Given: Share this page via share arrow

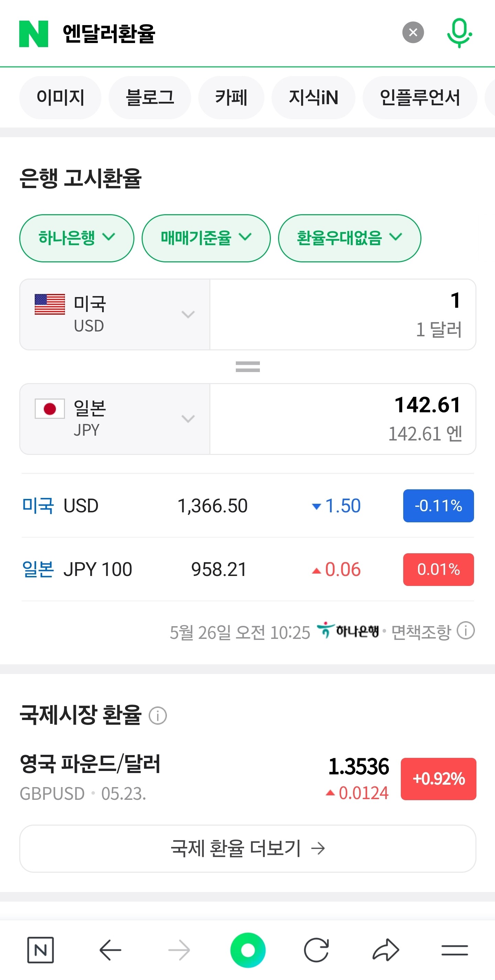Looking at the screenshot, I should click(385, 950).
